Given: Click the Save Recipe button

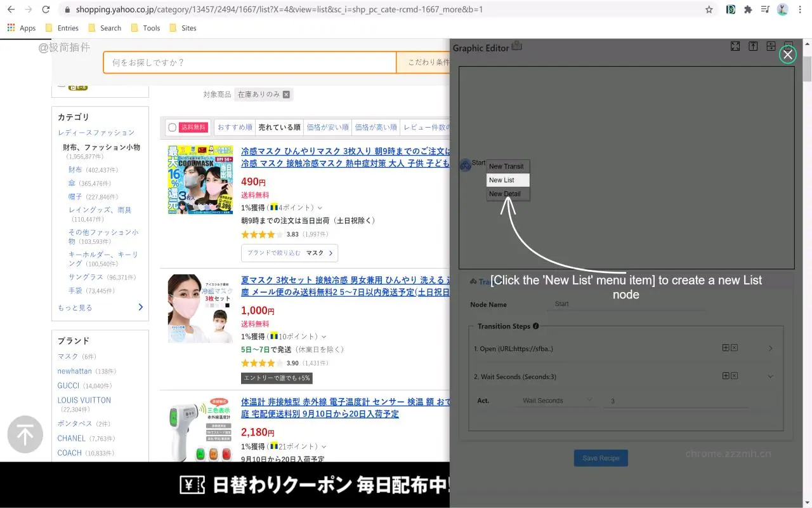Looking at the screenshot, I should pos(600,458).
